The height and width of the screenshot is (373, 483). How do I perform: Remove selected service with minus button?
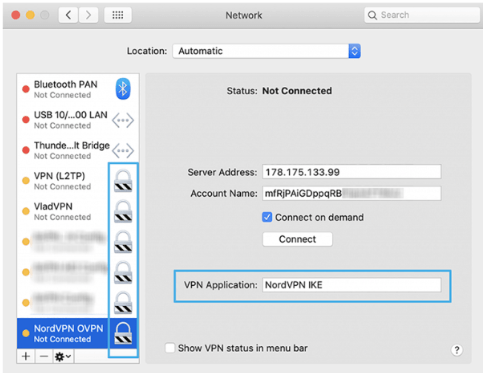(44, 357)
